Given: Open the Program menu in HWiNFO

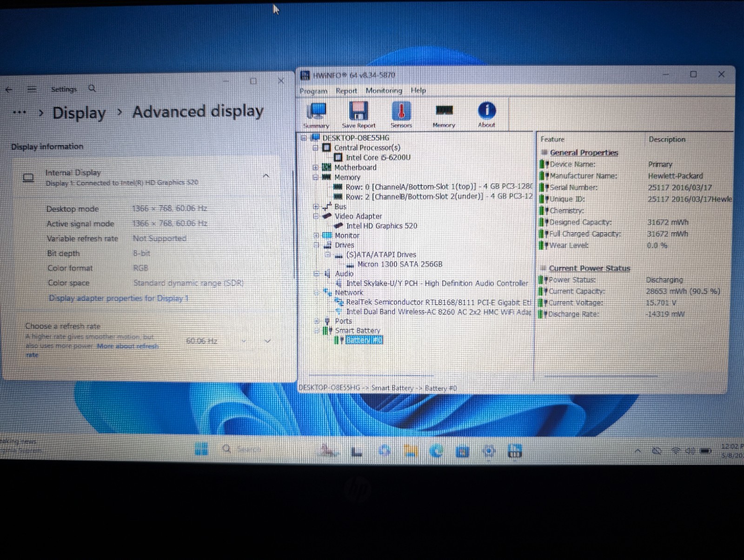Looking at the screenshot, I should click(x=313, y=91).
